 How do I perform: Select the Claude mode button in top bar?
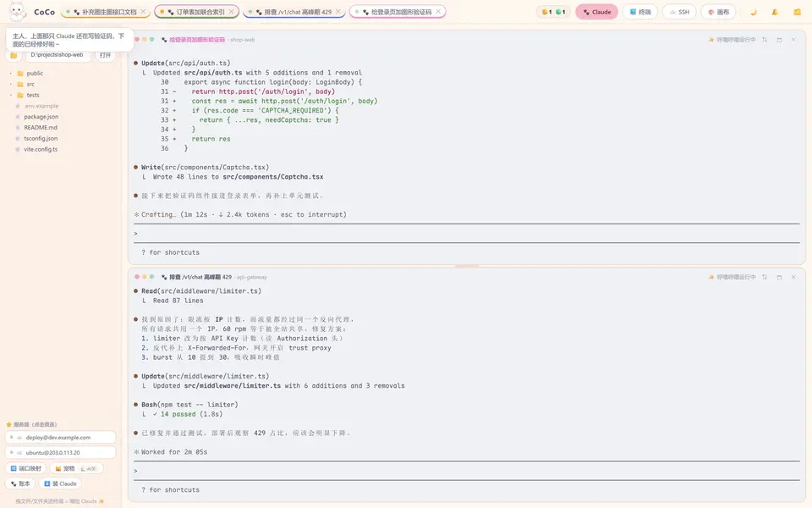596,12
